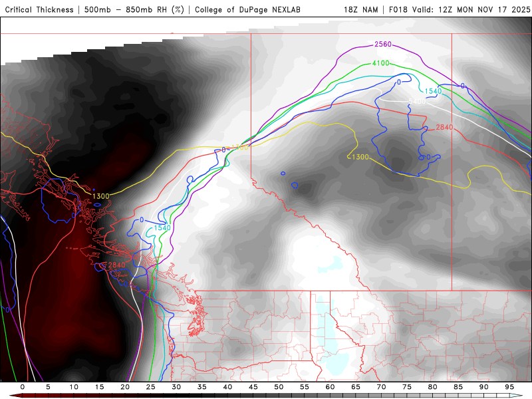Click the colorbar value 65

356,387
